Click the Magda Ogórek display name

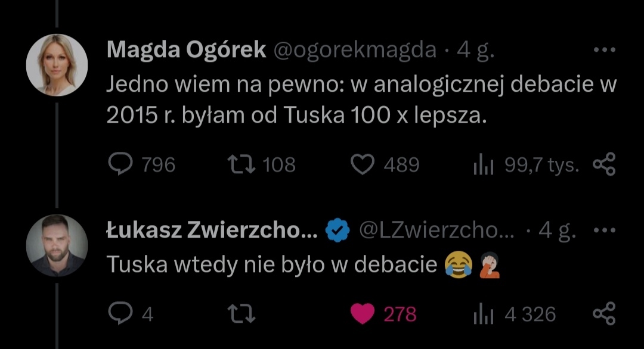[x=186, y=51]
